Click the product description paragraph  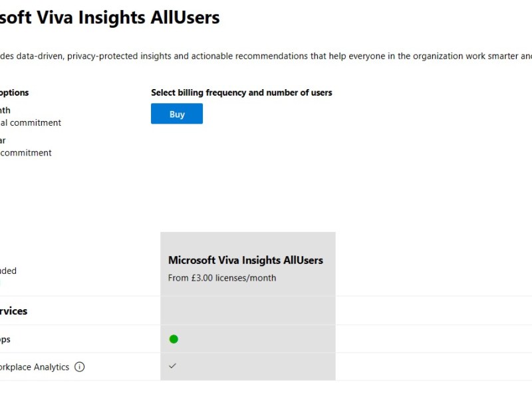[266, 56]
